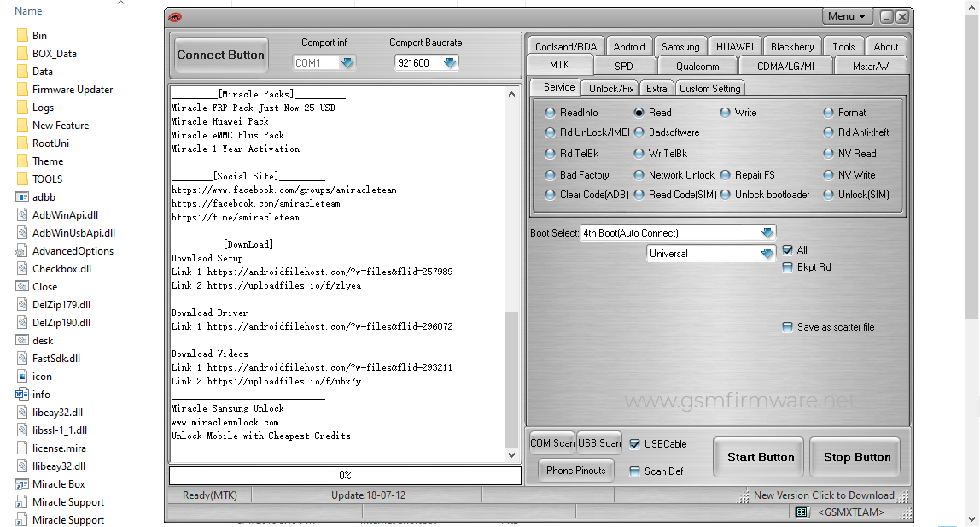This screenshot has width=980, height=527.
Task: Click New Version Click to Download link
Action: [824, 495]
